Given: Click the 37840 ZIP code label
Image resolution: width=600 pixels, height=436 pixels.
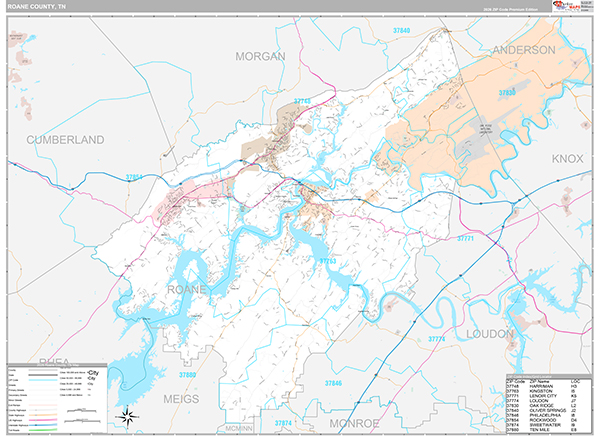Looking at the screenshot, I should point(401,31).
